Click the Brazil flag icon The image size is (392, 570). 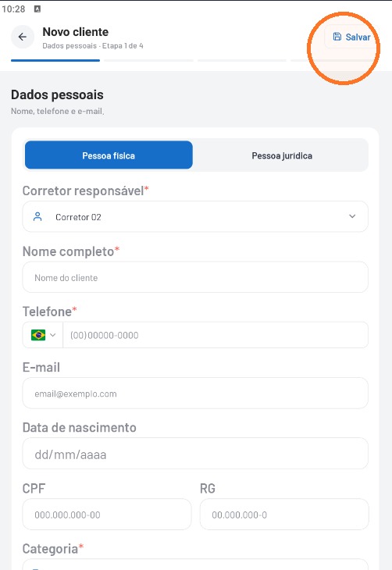pos(38,335)
